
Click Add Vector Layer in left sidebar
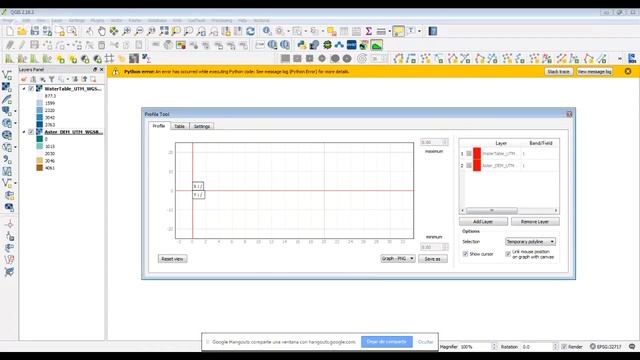[7, 75]
